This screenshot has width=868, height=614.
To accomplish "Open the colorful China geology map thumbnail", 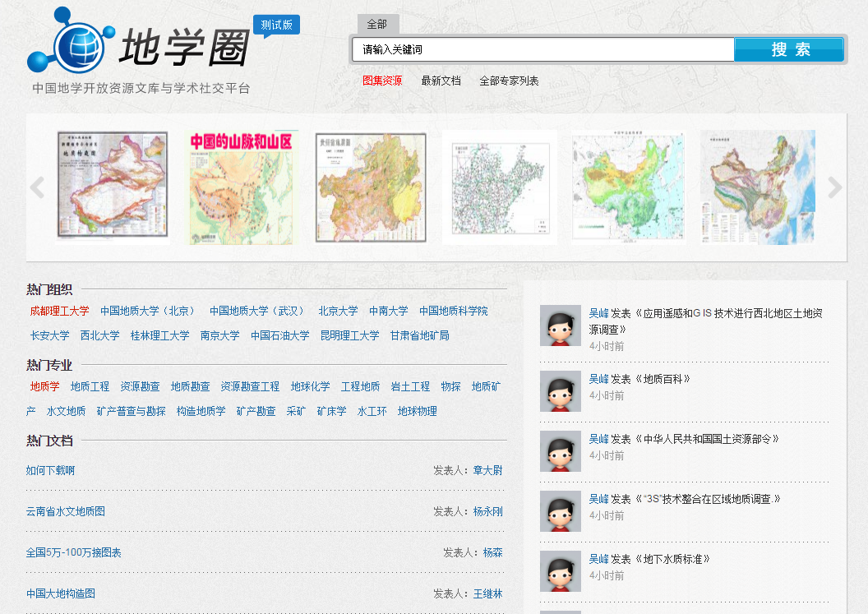I will point(758,187).
